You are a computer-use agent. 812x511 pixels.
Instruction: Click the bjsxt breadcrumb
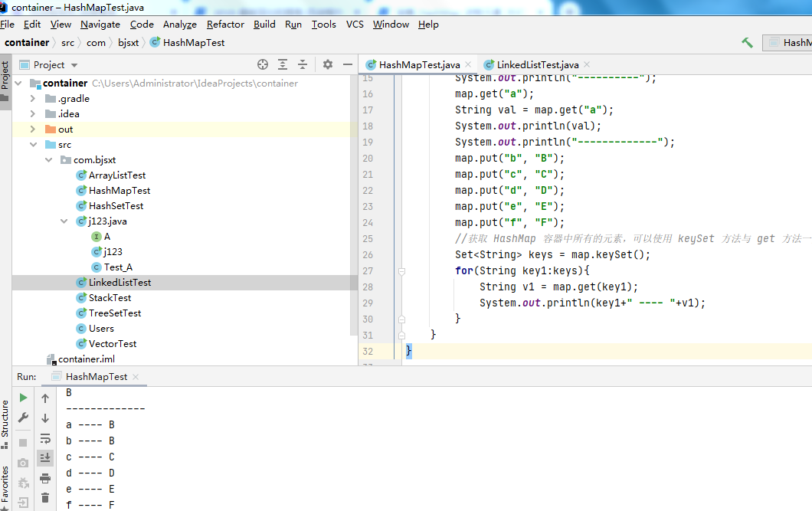pos(129,43)
